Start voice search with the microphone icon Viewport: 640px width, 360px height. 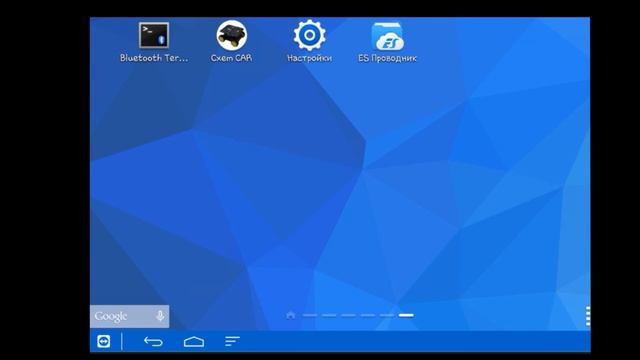pyautogui.click(x=160, y=316)
